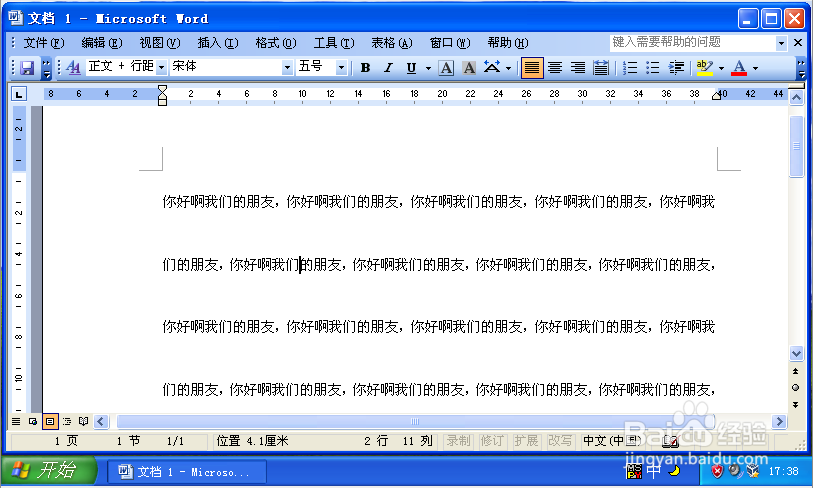This screenshot has width=813, height=488.
Task: Click the help question input box
Action: (693, 43)
